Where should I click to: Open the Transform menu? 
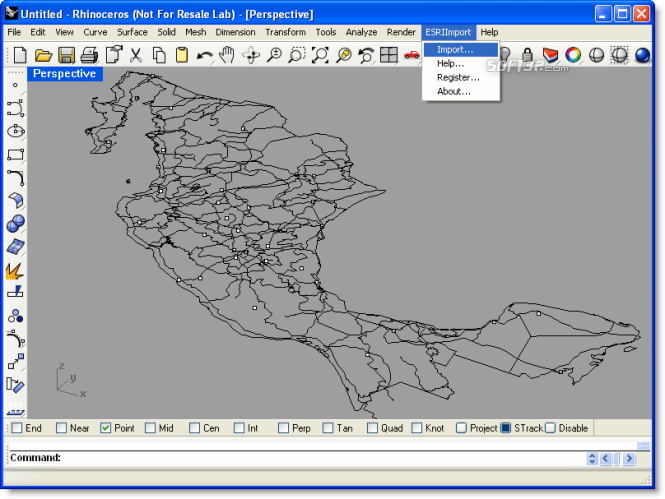[285, 32]
